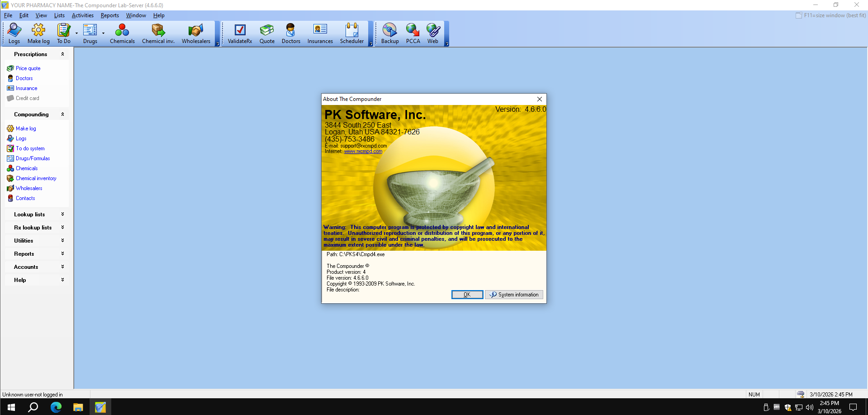Viewport: 868px width, 415px height.
Task: Open the View menu
Action: 41,15
